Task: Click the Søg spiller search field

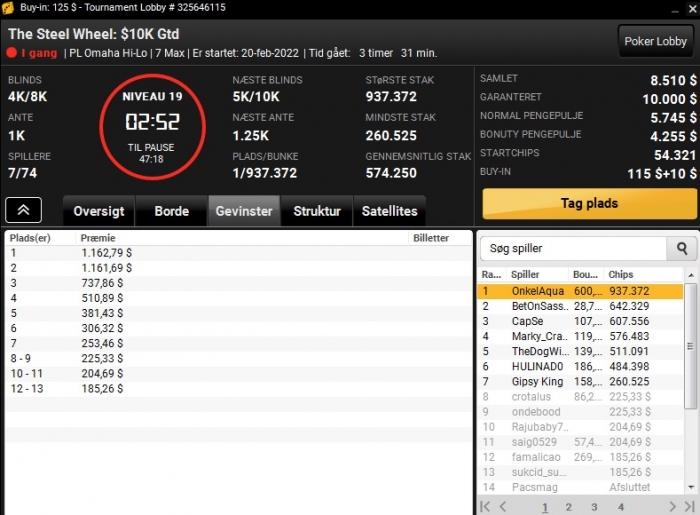Action: 573,248
